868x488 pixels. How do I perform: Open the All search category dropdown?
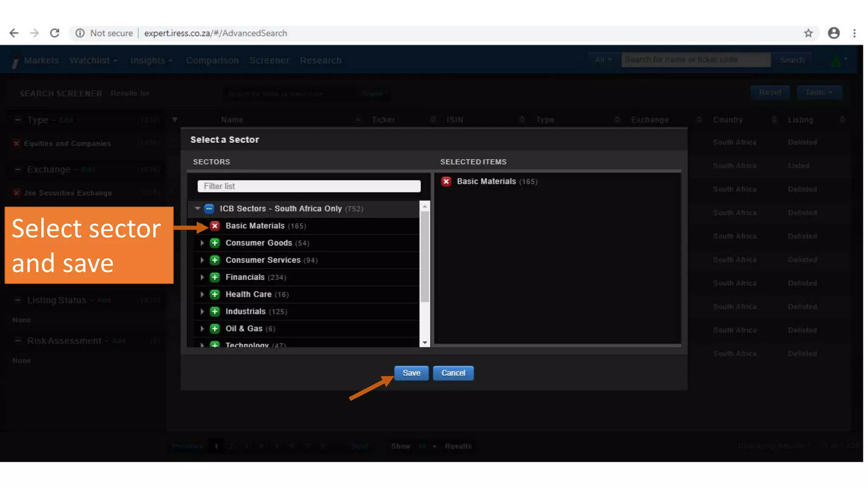point(603,60)
